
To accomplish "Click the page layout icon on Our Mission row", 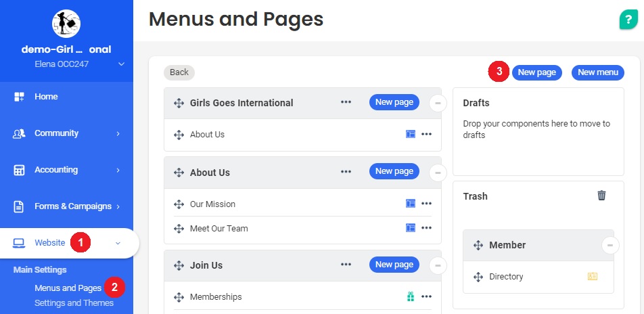I will coord(411,204).
